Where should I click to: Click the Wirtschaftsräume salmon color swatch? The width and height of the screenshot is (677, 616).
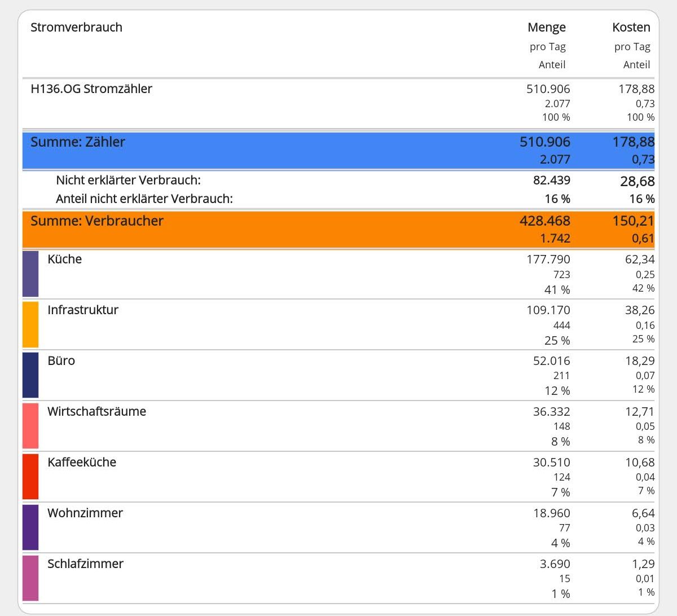coord(30,426)
